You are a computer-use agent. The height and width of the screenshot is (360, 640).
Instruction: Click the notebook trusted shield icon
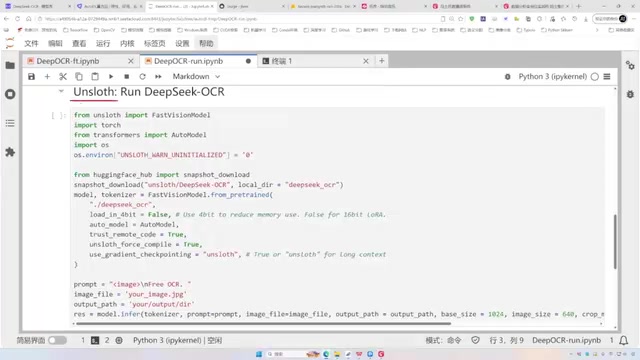point(475,340)
